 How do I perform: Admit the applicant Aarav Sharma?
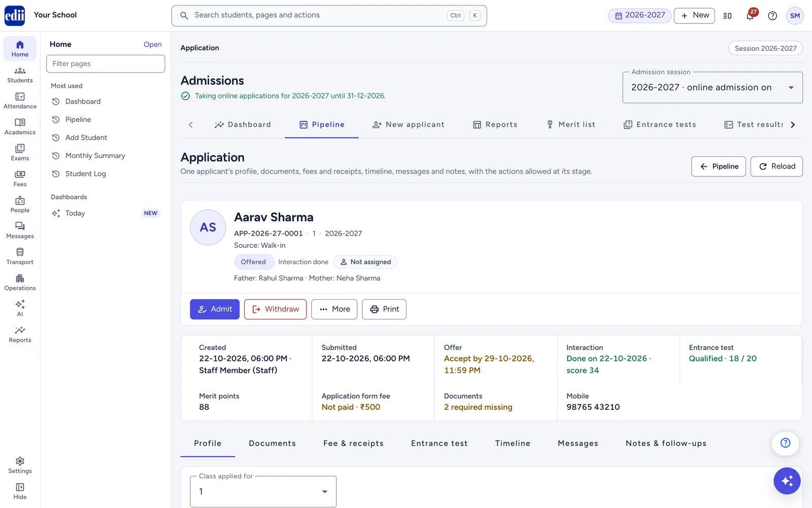point(215,309)
